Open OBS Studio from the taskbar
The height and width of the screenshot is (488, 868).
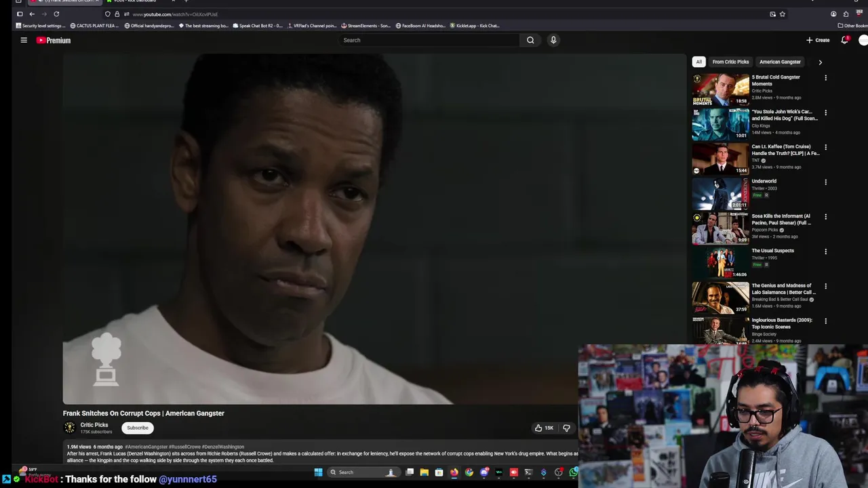click(559, 472)
